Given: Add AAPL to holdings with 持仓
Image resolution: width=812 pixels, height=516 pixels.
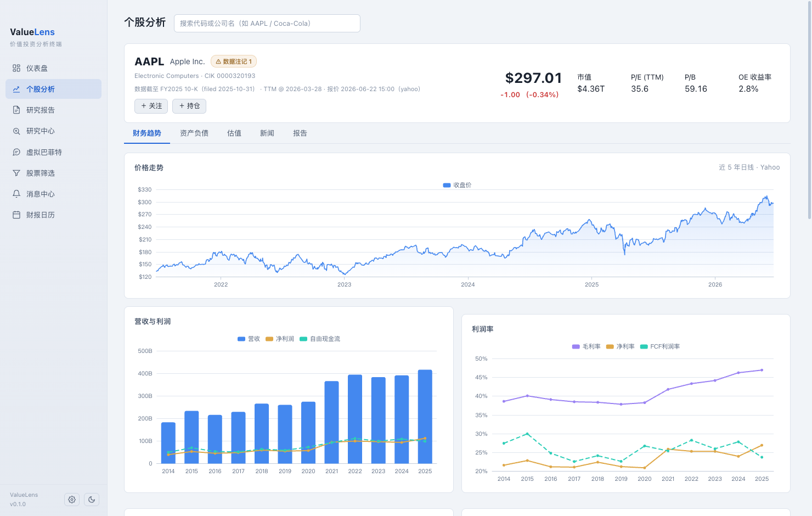Looking at the screenshot, I should pos(189,106).
